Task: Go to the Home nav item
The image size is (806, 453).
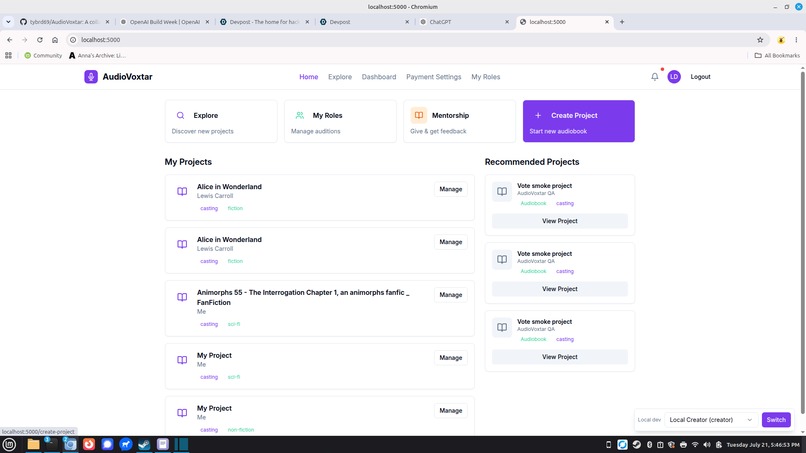Action: click(x=308, y=77)
